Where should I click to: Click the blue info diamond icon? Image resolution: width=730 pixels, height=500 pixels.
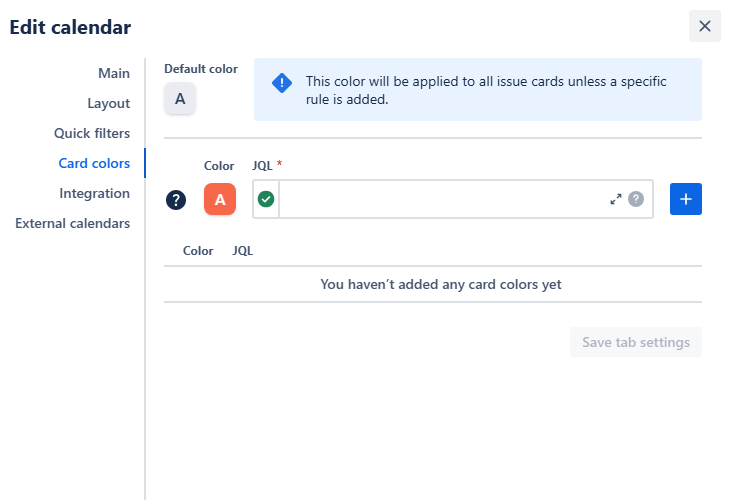282,83
